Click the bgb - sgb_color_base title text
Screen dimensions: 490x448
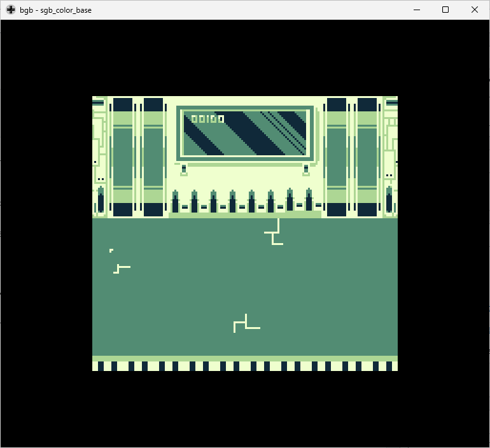pyautogui.click(x=55, y=10)
